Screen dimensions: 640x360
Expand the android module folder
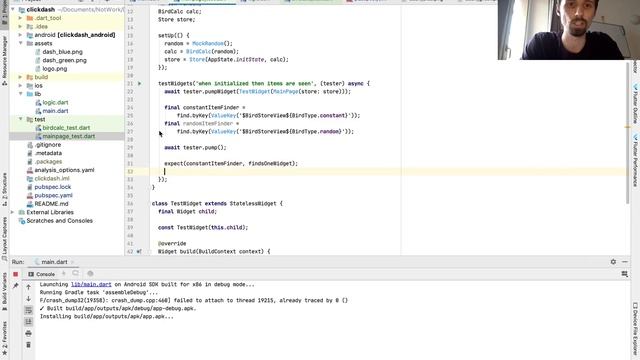point(20,35)
